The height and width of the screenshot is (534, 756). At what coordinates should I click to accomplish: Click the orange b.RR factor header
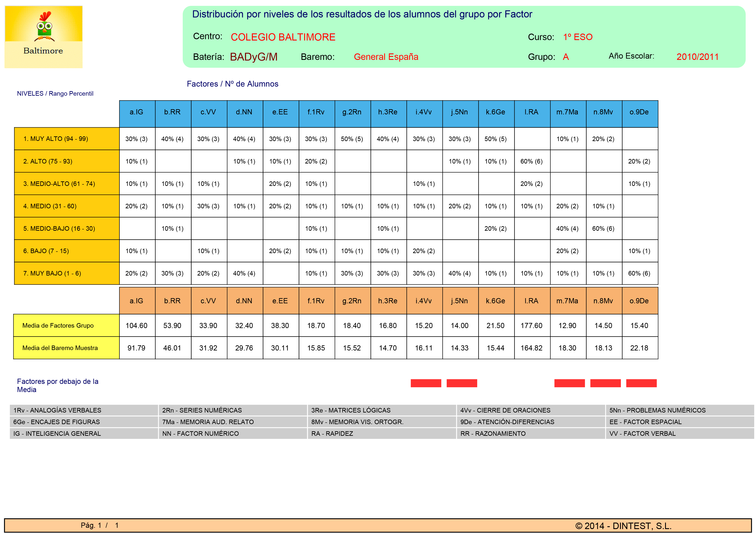(173, 301)
